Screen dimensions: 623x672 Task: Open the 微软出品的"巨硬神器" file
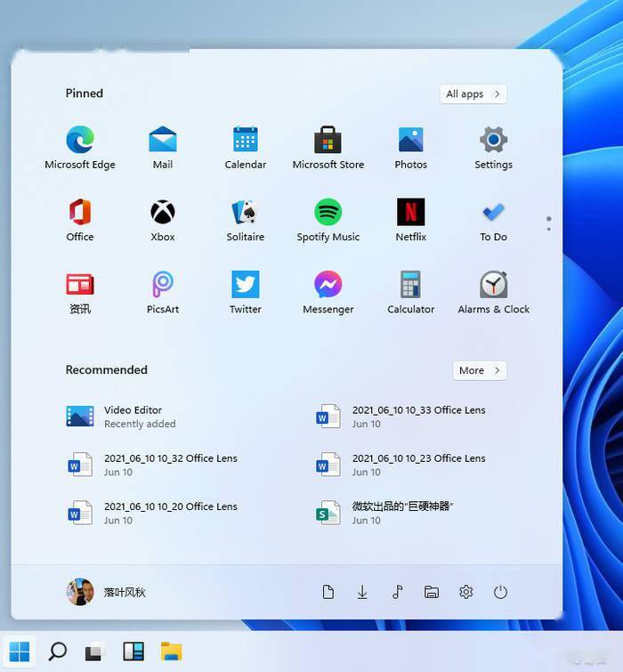(384, 513)
